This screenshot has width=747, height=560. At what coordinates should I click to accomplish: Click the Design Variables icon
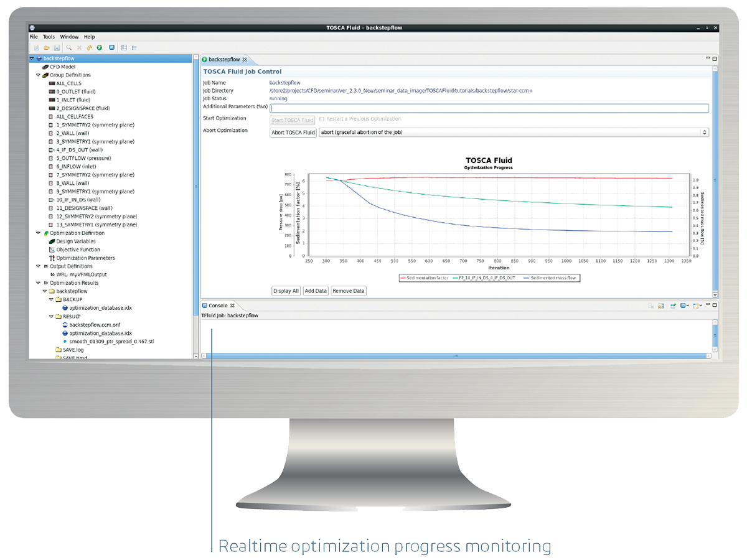tap(52, 241)
